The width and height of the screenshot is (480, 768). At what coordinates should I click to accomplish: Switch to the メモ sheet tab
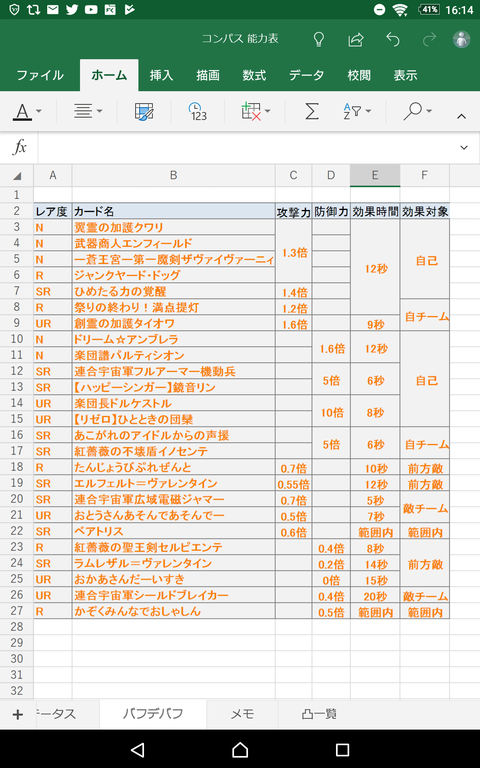tap(242, 714)
